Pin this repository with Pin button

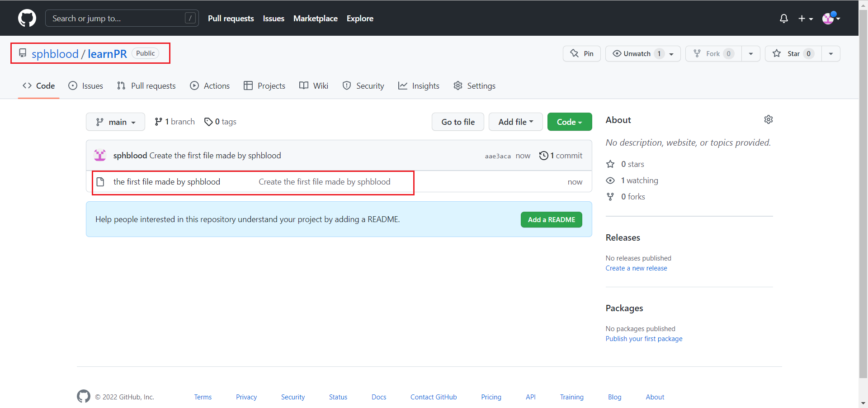point(581,53)
